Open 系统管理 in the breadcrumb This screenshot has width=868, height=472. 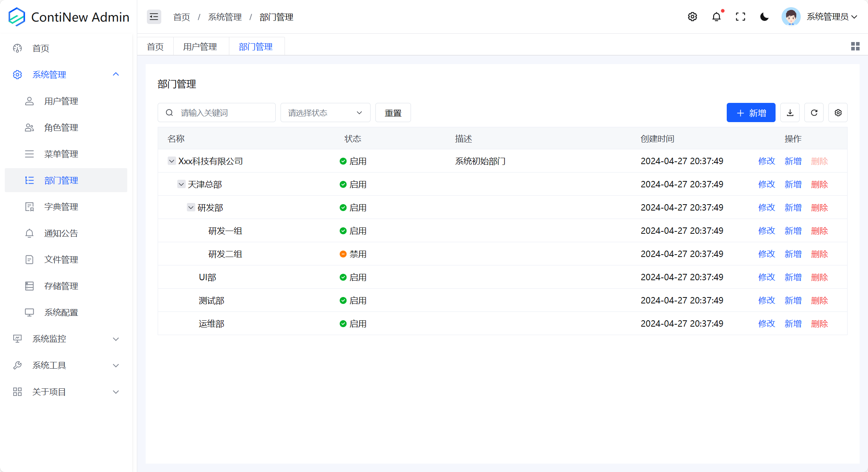225,17
